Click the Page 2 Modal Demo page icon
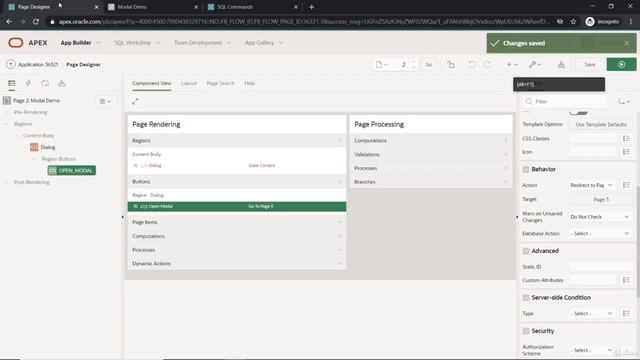The height and width of the screenshot is (360, 640). tap(7, 100)
